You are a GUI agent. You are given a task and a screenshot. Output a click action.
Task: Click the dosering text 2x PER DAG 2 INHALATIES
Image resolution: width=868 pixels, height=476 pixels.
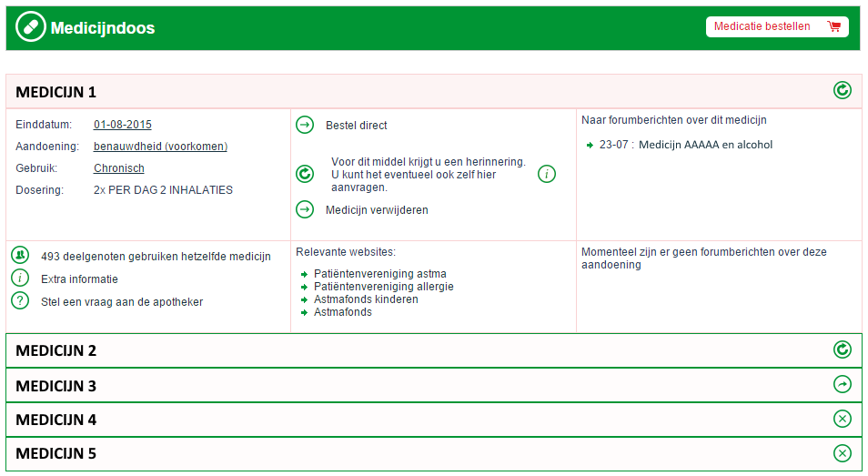coord(163,190)
